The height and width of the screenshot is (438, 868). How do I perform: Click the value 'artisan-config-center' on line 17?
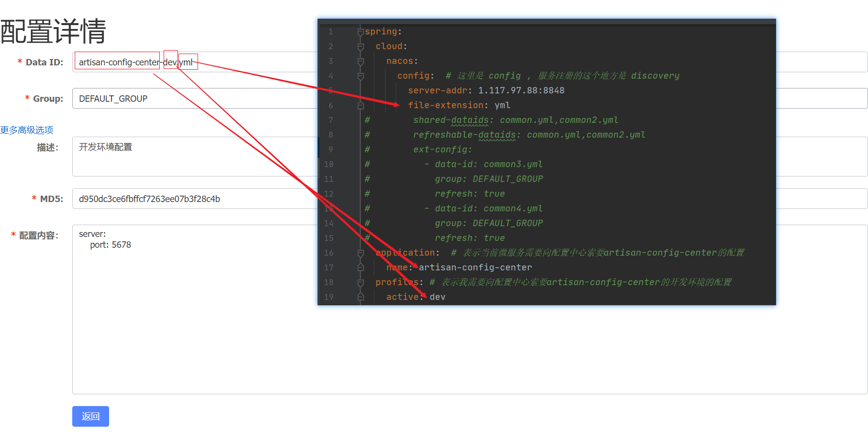click(475, 267)
